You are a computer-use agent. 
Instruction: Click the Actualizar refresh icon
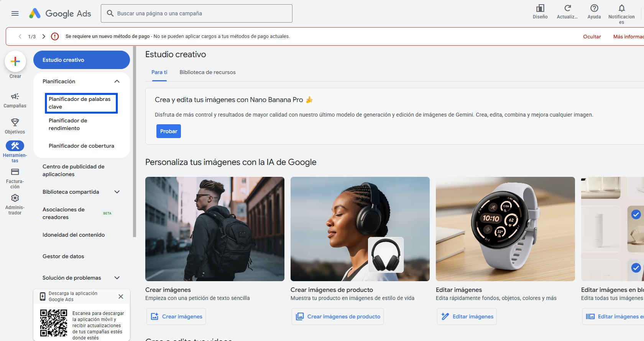567,8
